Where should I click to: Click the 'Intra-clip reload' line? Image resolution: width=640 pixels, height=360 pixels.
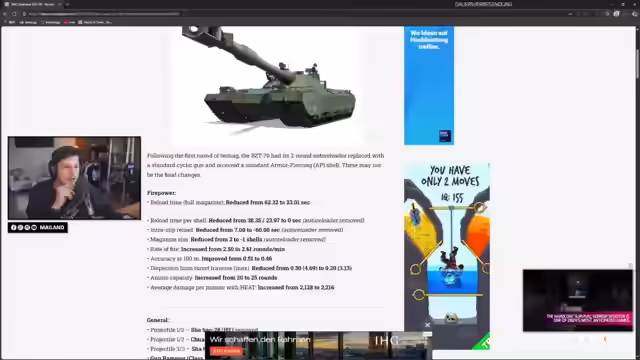pyautogui.click(x=245, y=230)
